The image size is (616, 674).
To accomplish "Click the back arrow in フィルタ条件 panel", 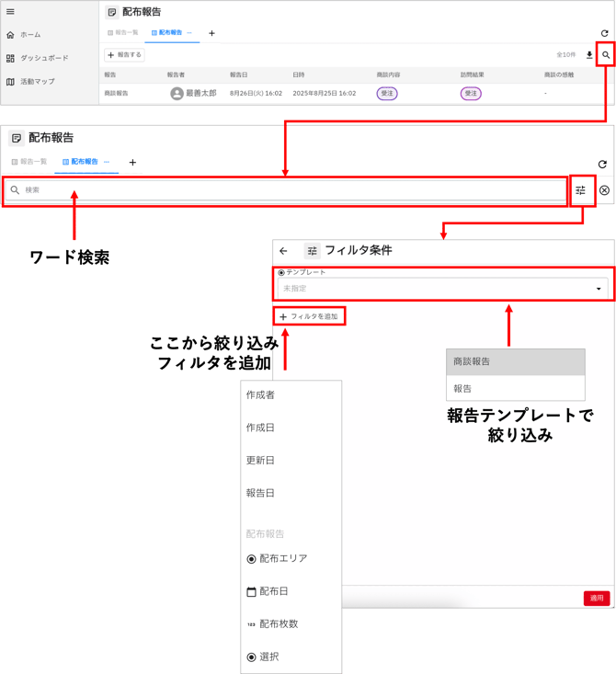I will click(283, 250).
